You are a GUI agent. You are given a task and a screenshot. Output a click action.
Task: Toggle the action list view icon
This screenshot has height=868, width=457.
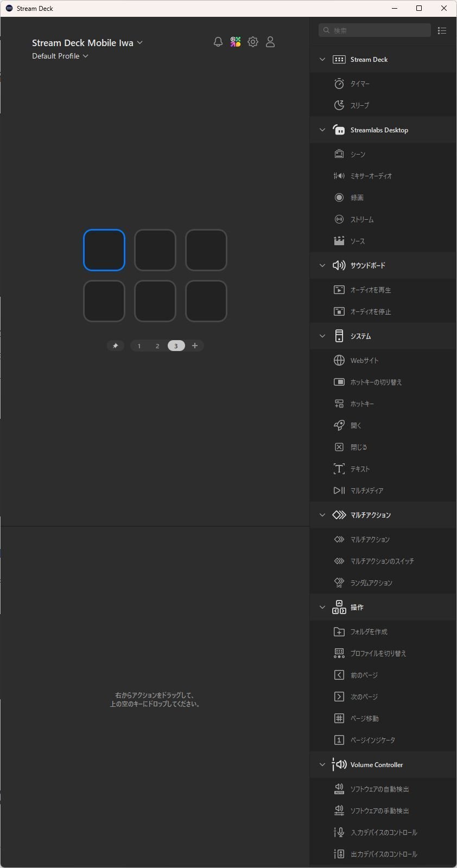(442, 30)
